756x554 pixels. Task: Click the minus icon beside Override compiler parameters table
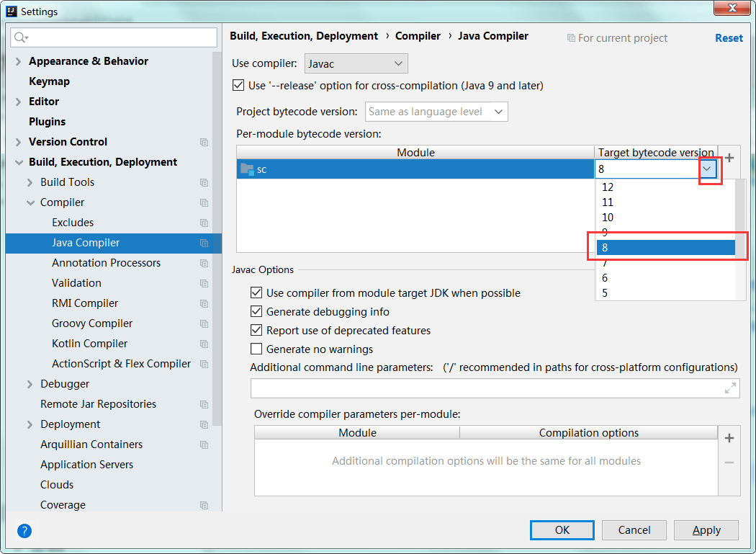pyautogui.click(x=729, y=463)
